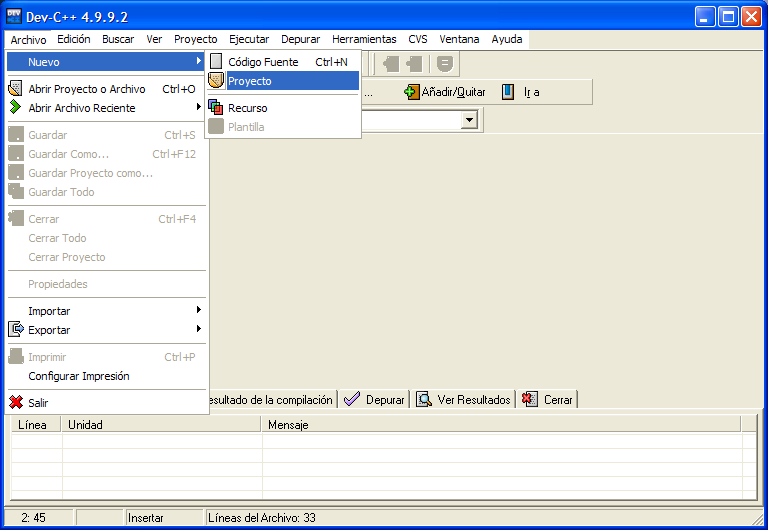The height and width of the screenshot is (530, 768).
Task: Click the Cerrar tab icon
Action: pos(529,399)
